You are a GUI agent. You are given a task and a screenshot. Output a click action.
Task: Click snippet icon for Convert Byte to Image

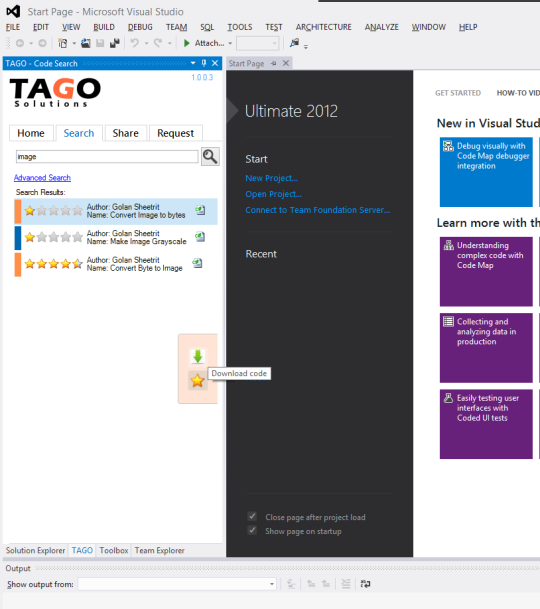click(197, 263)
